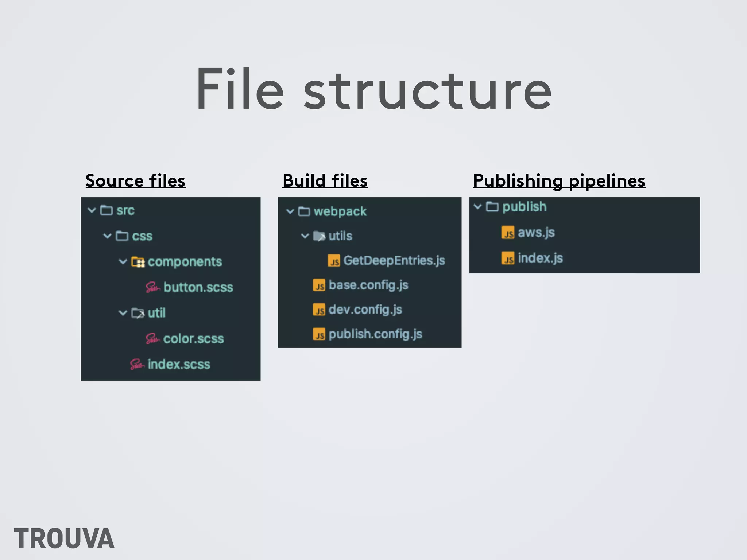Click the JS icon beside GetDeepEntries.js
Image resolution: width=747 pixels, height=560 pixels.
[x=334, y=261]
